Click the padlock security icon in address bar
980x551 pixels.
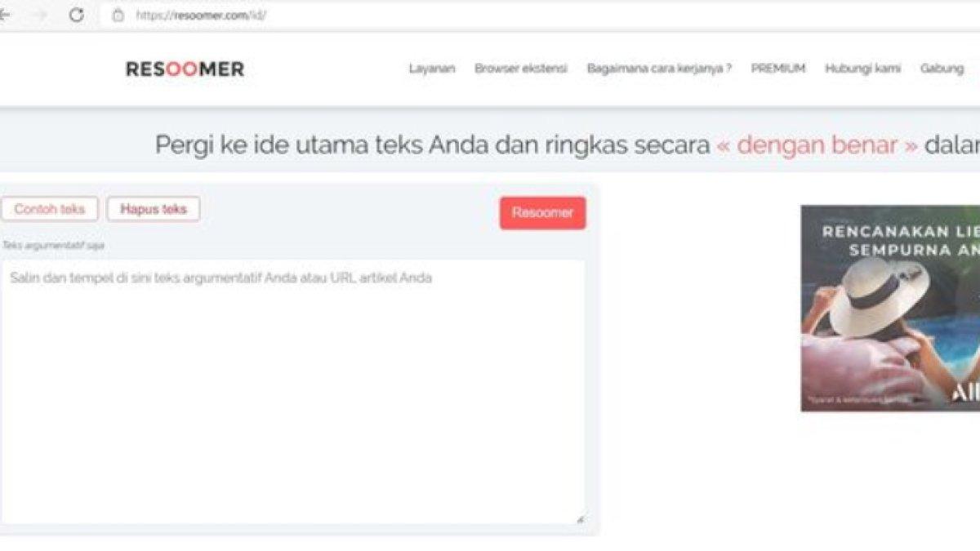pos(118,12)
